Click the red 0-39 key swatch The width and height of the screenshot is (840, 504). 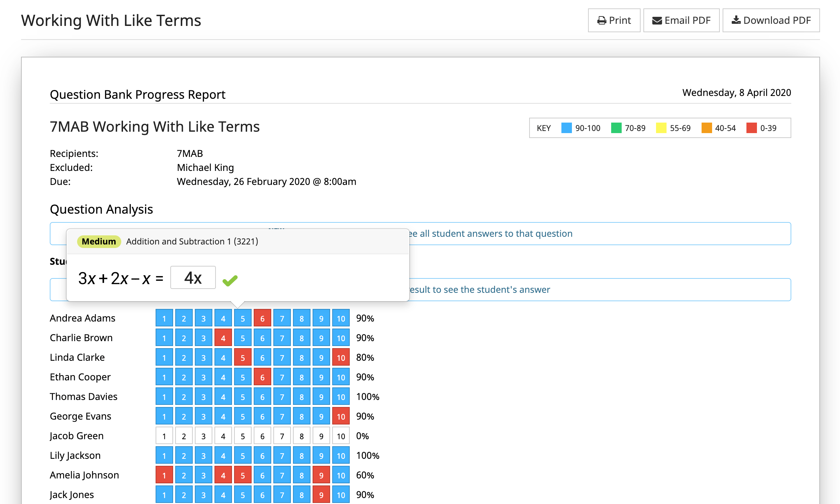coord(751,128)
